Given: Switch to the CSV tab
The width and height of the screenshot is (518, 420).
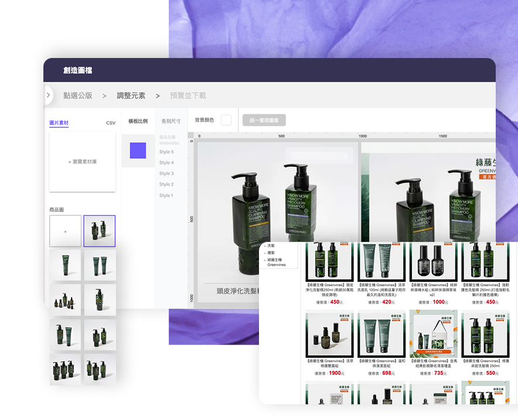Looking at the screenshot, I should coord(111,123).
